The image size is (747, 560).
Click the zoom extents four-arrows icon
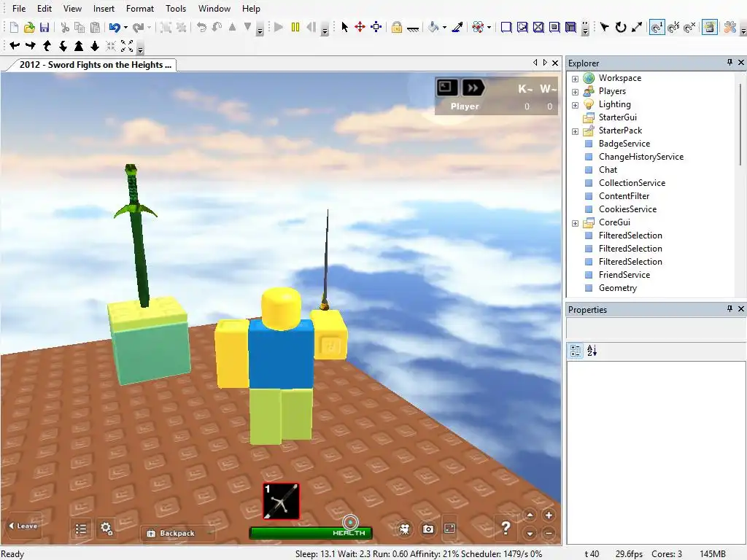[x=127, y=46]
